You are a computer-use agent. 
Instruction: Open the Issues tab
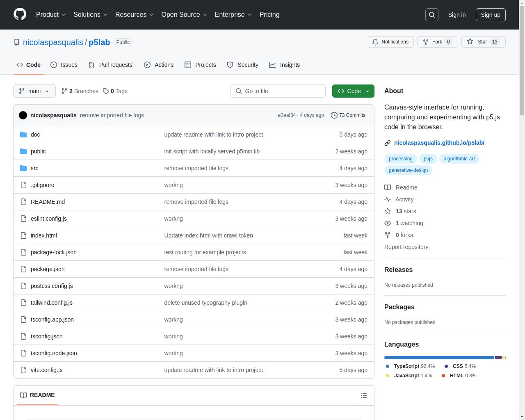pos(64,65)
